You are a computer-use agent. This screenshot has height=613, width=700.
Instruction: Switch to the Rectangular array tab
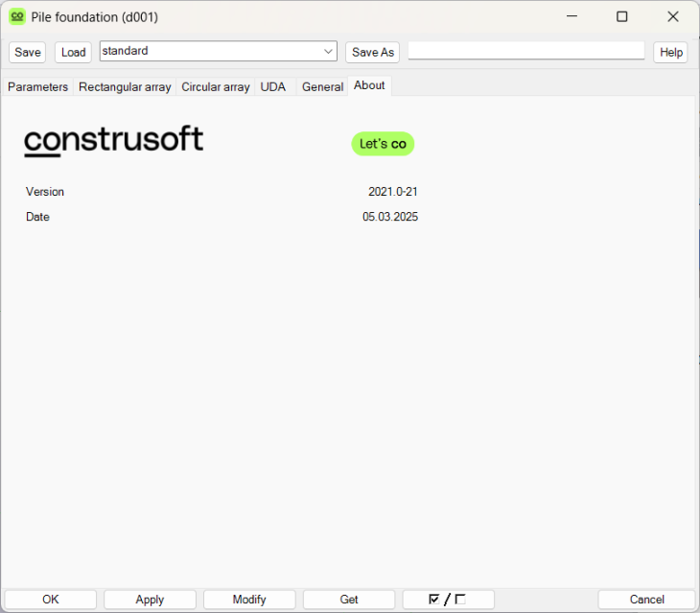tap(125, 86)
